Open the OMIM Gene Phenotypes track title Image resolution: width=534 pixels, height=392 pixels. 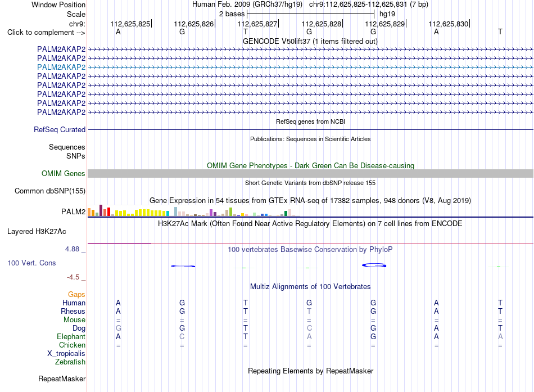pyautogui.click(x=310, y=166)
